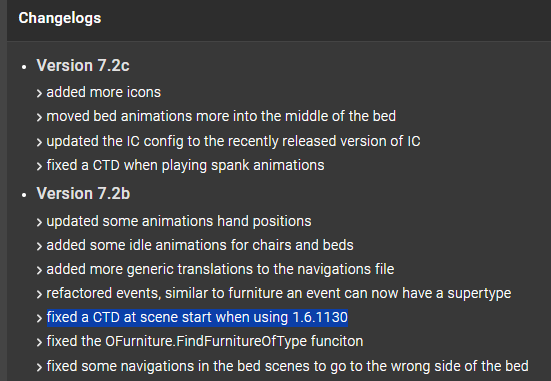
Task: Click the 'updated the IC config' changelog text
Action: 233,141
